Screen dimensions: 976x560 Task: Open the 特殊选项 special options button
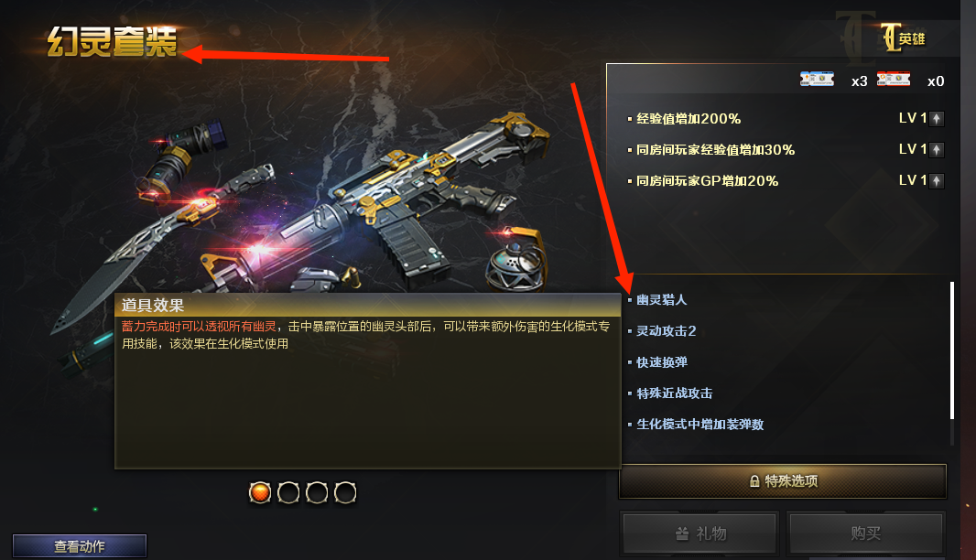pos(783,481)
